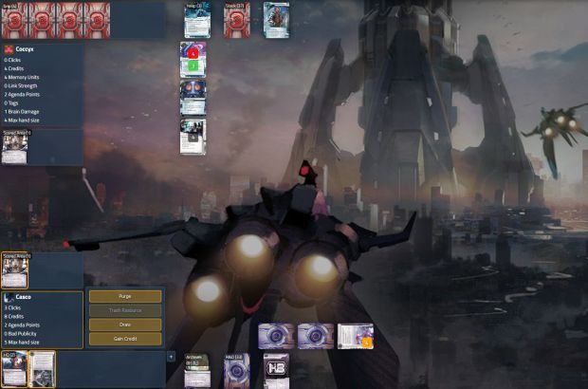Click the plus button beside the HQ hand
The height and width of the screenshot is (389, 588).
[171, 357]
